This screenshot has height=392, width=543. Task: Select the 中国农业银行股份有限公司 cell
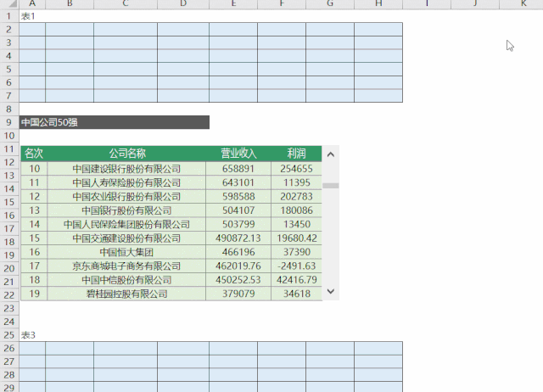126,196
